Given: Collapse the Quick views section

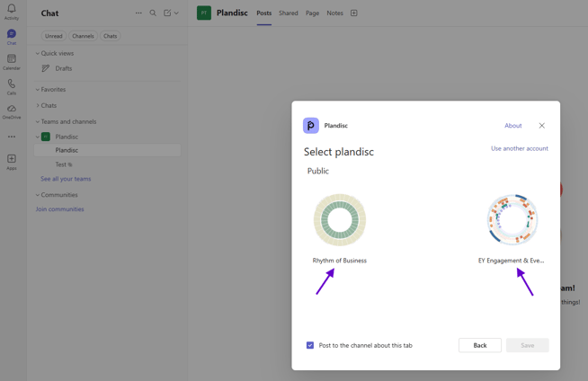Looking at the screenshot, I should [x=38, y=53].
